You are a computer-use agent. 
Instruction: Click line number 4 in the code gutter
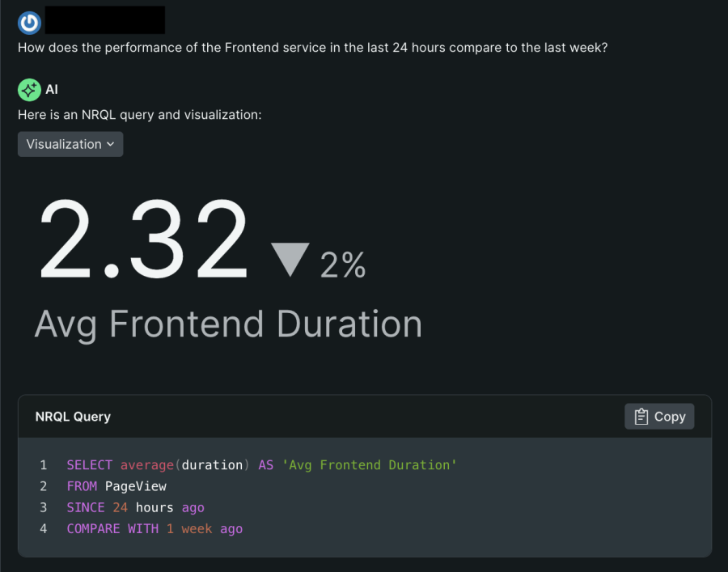[44, 528]
